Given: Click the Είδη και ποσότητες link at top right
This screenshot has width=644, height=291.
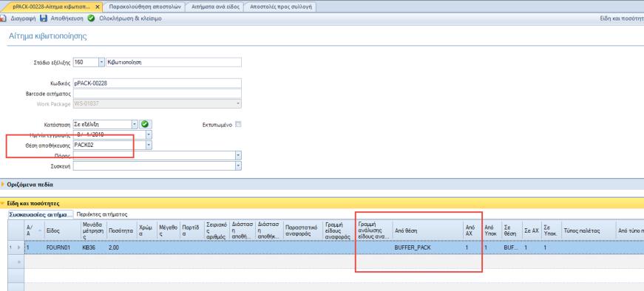Looking at the screenshot, I should 622,18.
